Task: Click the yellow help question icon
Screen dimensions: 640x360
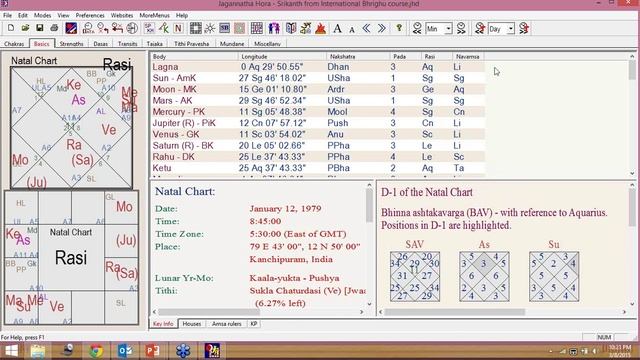Action: [399, 28]
